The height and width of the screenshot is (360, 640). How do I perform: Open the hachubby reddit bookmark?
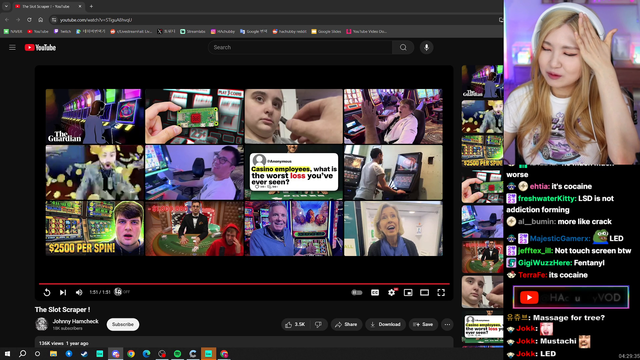(289, 31)
